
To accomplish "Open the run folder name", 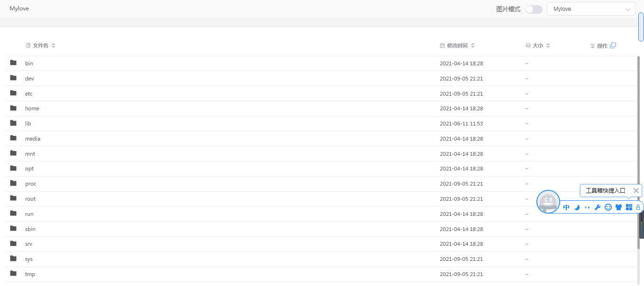I will pyautogui.click(x=29, y=214).
